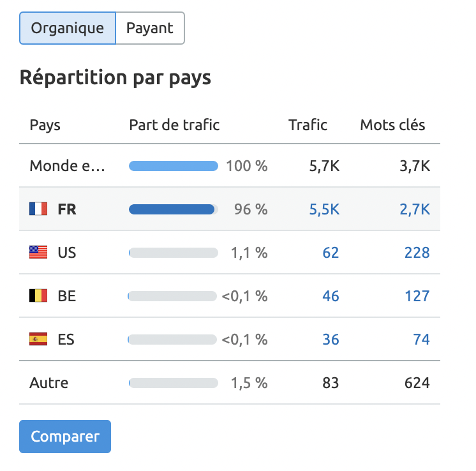
Task: Click the Mots clés column header
Action: (x=392, y=125)
